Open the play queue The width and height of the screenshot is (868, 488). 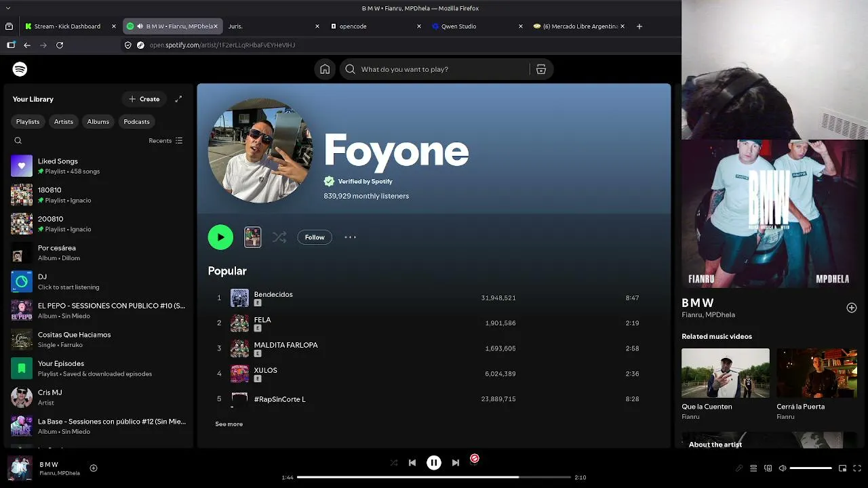(x=753, y=468)
